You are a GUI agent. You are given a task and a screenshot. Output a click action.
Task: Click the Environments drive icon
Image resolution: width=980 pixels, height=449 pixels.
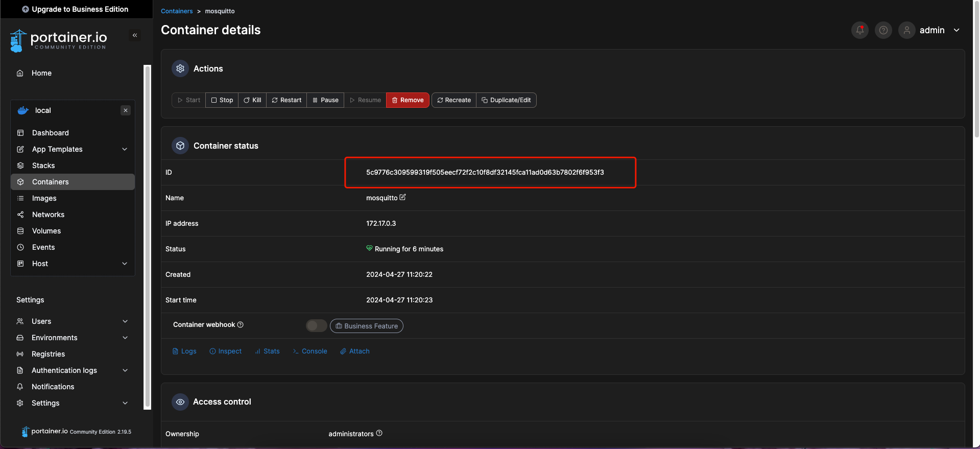20,338
